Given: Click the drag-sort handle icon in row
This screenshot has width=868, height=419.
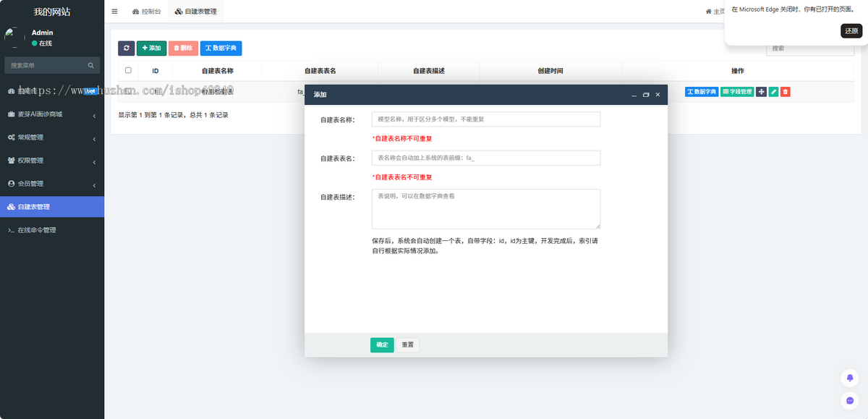Looking at the screenshot, I should [x=762, y=92].
